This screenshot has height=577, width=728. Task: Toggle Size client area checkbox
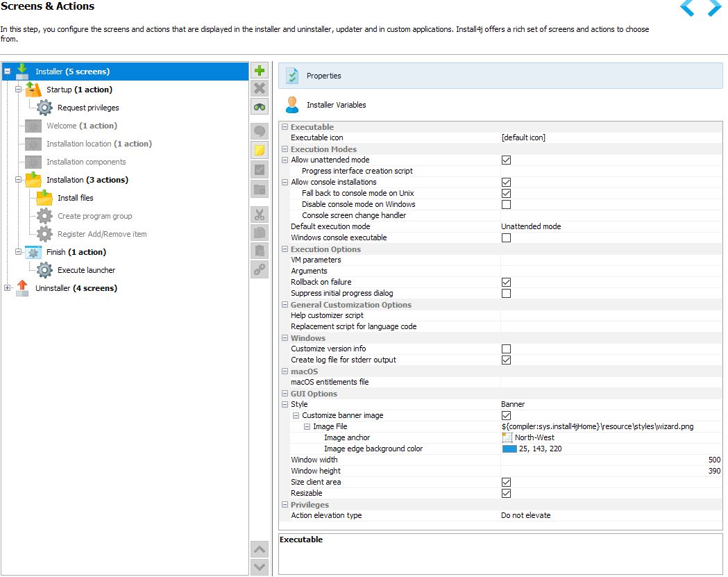[506, 483]
